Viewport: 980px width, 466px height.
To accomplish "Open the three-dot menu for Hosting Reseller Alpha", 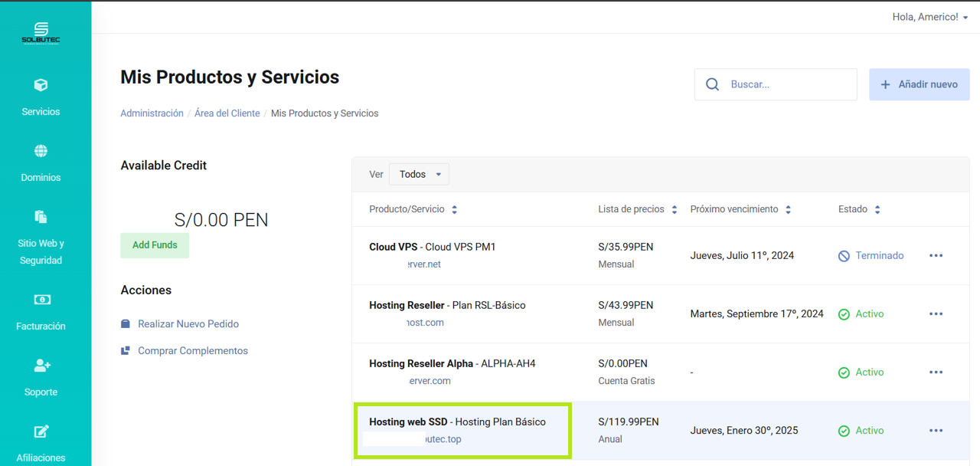I will point(936,372).
